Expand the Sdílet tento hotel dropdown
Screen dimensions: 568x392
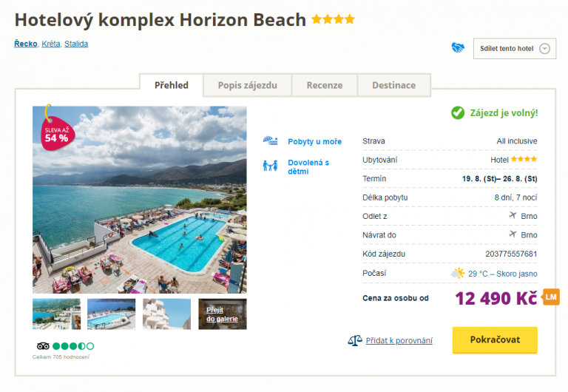point(545,49)
